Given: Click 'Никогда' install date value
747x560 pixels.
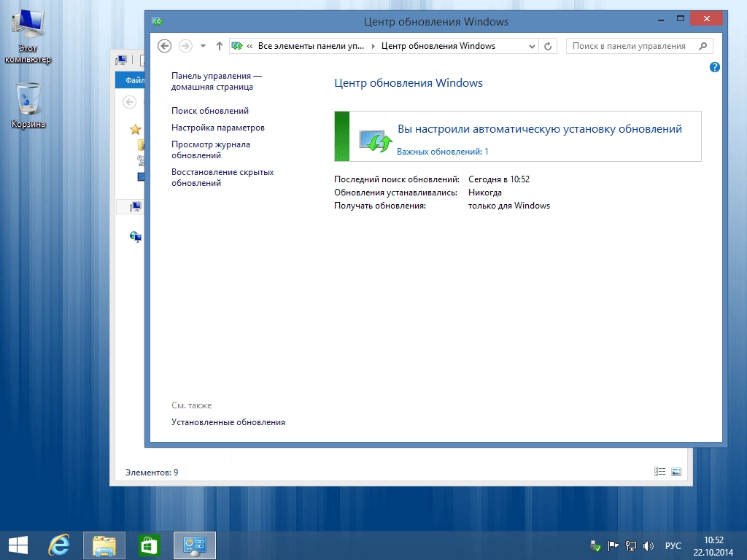Looking at the screenshot, I should point(485,192).
